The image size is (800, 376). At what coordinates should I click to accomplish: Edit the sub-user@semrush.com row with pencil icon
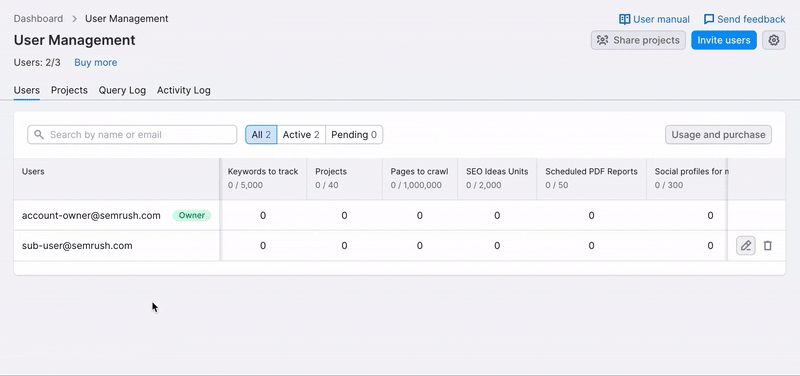[745, 245]
